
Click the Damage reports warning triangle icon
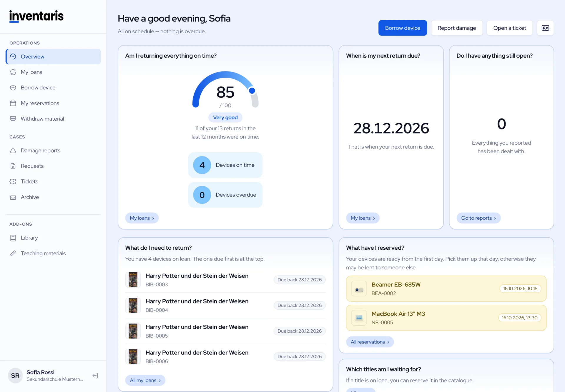pyautogui.click(x=13, y=151)
